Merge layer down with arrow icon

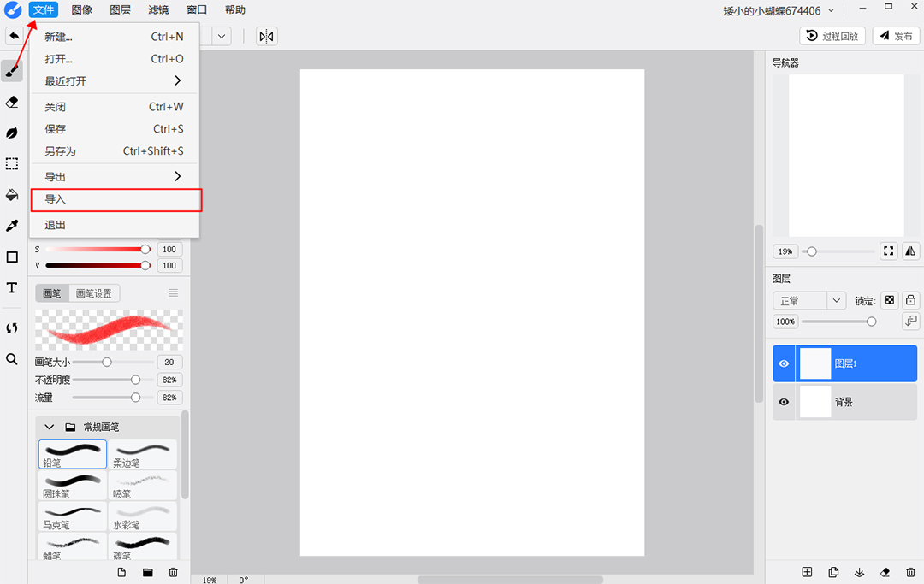click(x=859, y=572)
